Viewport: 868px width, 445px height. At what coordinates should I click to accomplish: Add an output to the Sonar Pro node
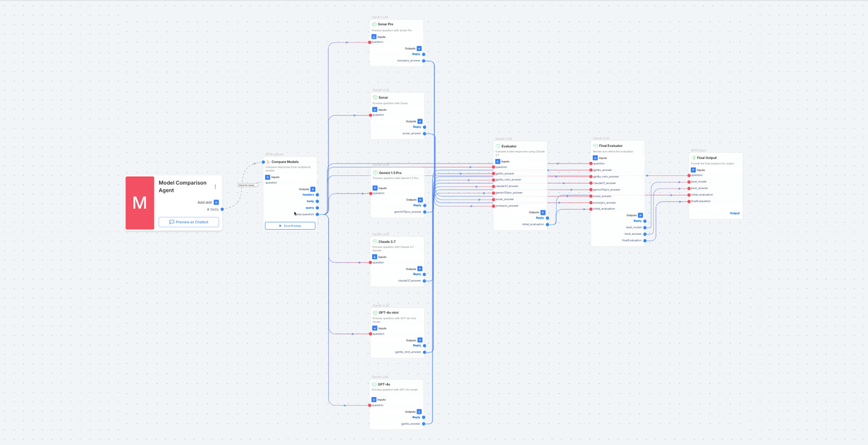pos(419,49)
